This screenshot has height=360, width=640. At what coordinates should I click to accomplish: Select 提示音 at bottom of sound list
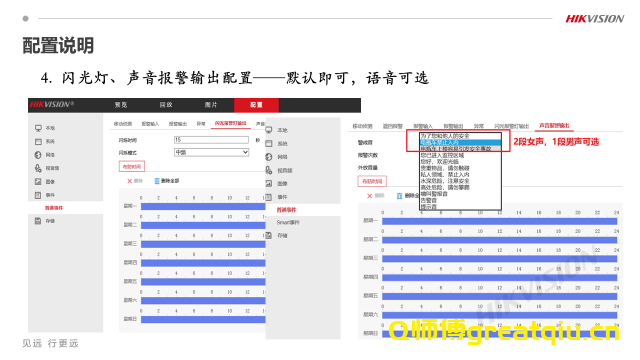[429, 207]
